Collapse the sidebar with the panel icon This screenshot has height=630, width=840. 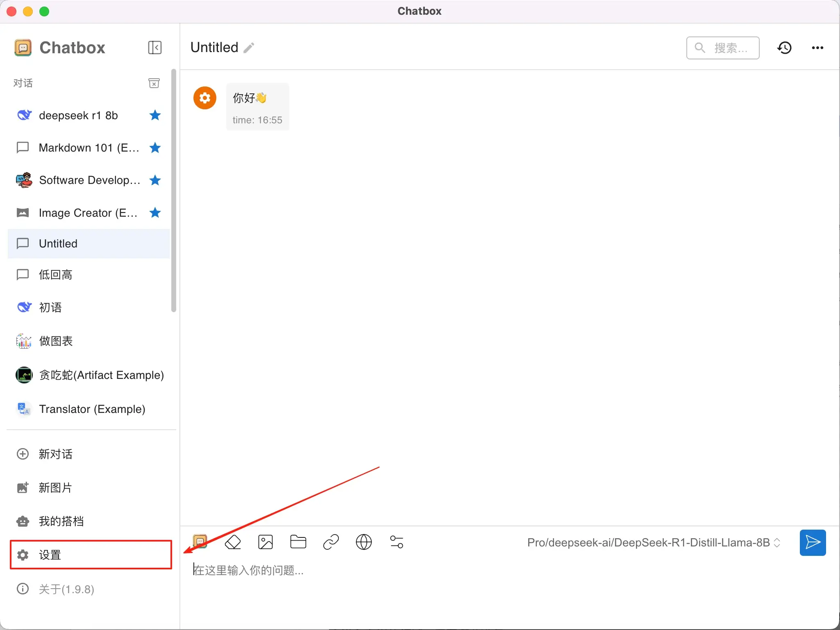click(x=154, y=48)
